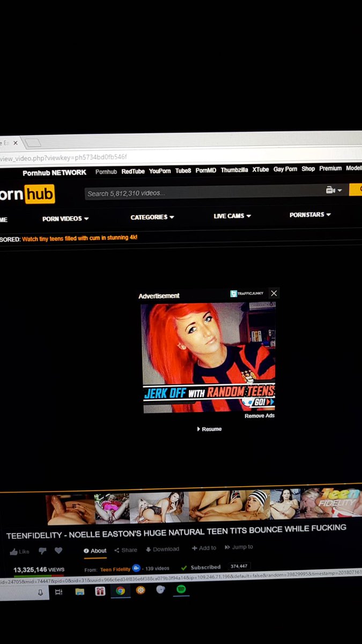This screenshot has width=362, height=644.
Task: Click the 139 videos text
Action: click(157, 568)
